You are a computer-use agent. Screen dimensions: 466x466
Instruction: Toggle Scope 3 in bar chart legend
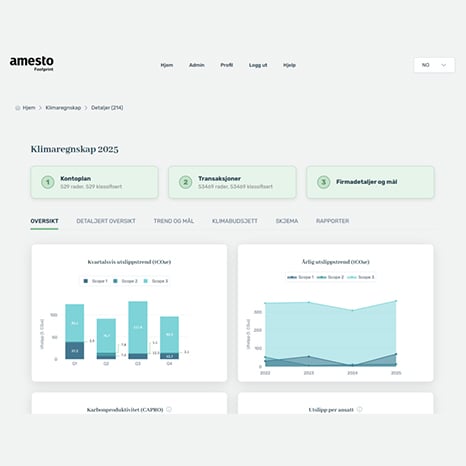[156, 281]
